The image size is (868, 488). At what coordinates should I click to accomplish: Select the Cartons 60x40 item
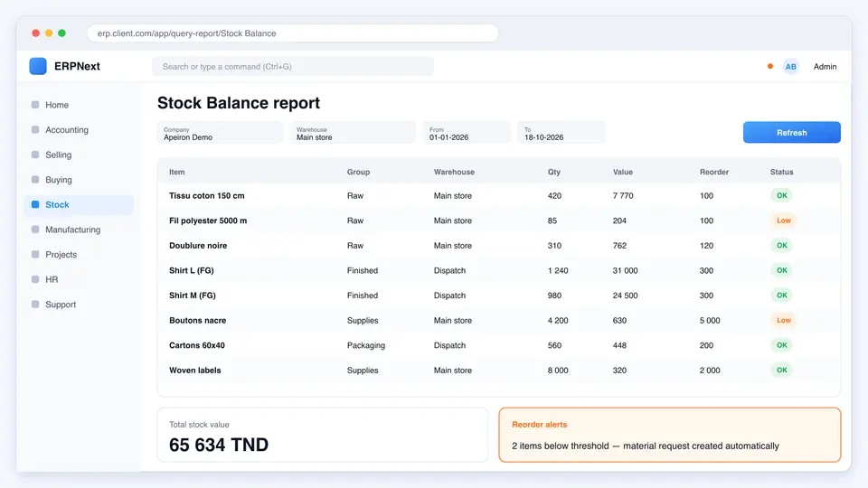tap(197, 345)
